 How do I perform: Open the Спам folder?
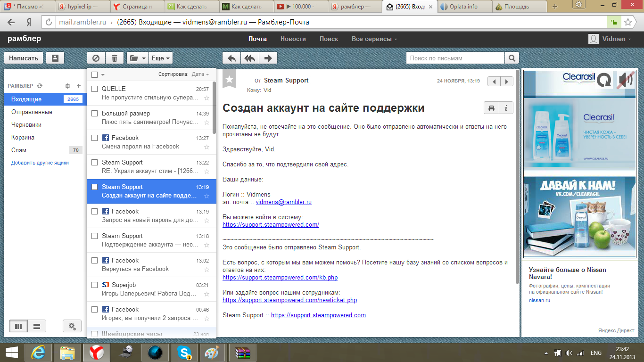45,150
